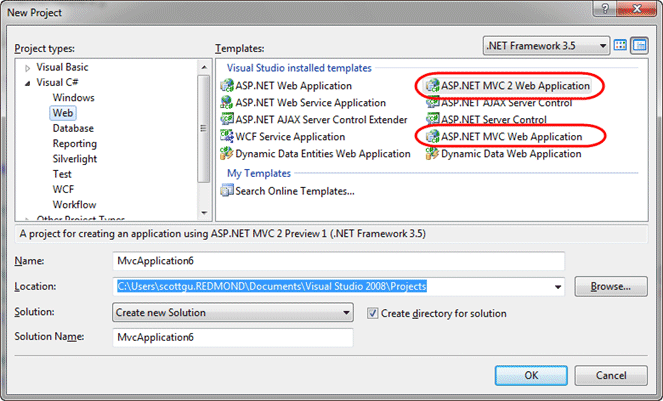Toggle Create directory for solution checkbox

(373, 313)
